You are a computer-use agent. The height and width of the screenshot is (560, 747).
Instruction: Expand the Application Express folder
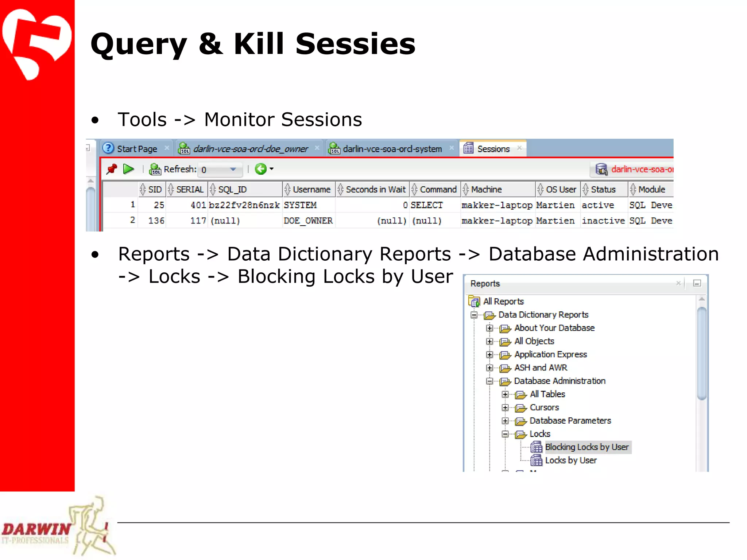pyautogui.click(x=489, y=355)
